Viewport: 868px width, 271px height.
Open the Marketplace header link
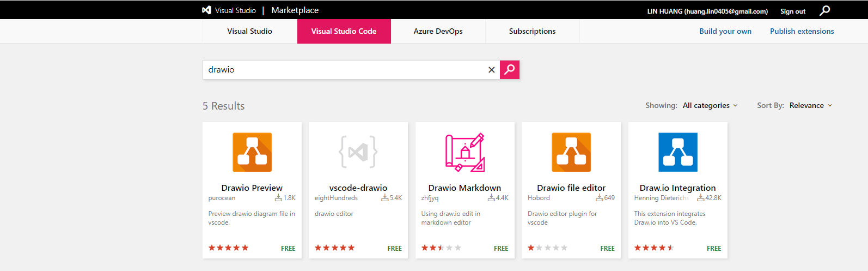[x=295, y=10]
